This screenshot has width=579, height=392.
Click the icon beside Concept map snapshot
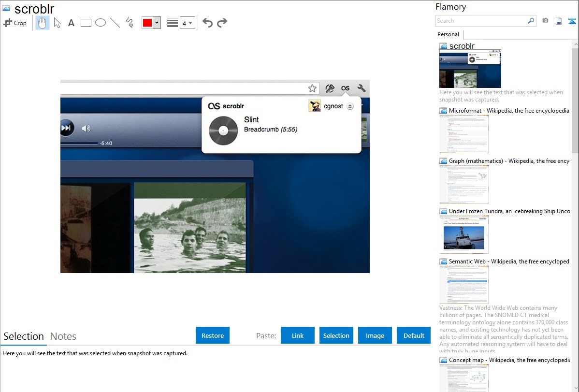(443, 360)
